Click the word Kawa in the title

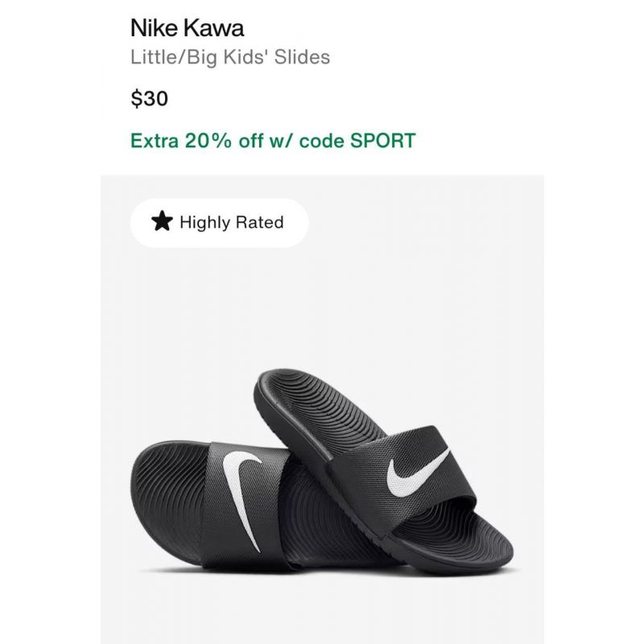click(213, 28)
